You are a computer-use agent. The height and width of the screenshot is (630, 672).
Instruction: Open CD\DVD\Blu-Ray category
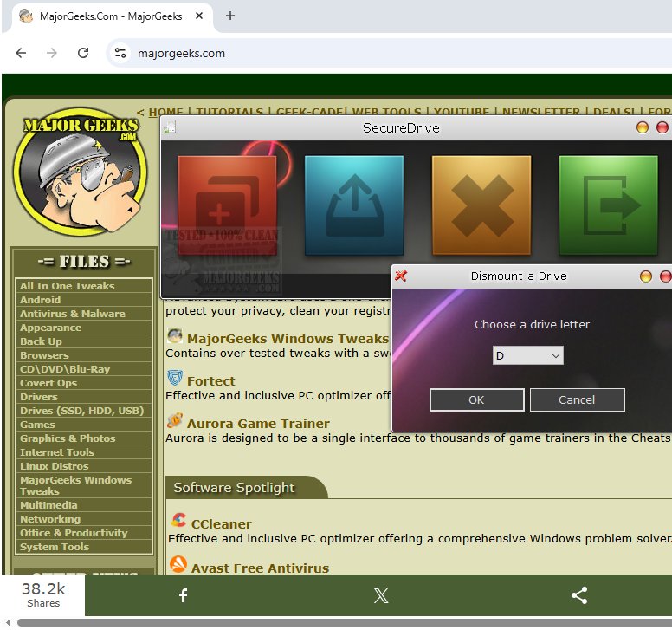65,369
